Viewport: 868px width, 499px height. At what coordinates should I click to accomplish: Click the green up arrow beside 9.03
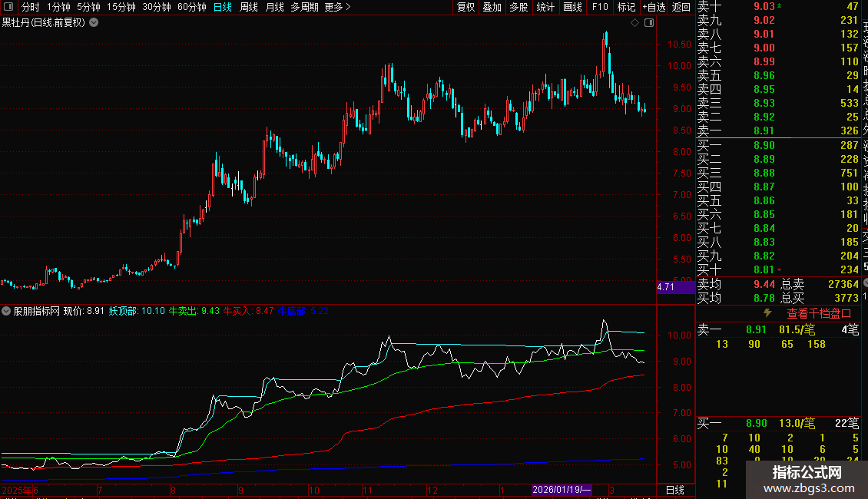click(780, 5)
